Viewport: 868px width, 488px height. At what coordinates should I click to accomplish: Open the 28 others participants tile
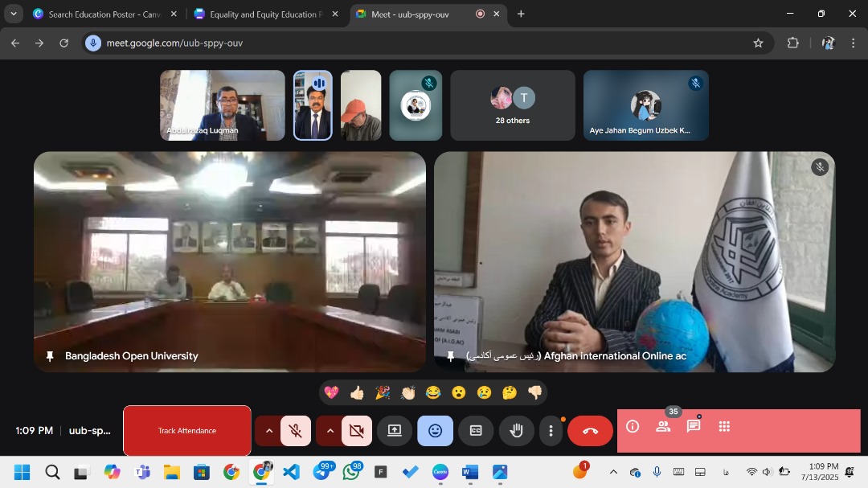point(513,105)
